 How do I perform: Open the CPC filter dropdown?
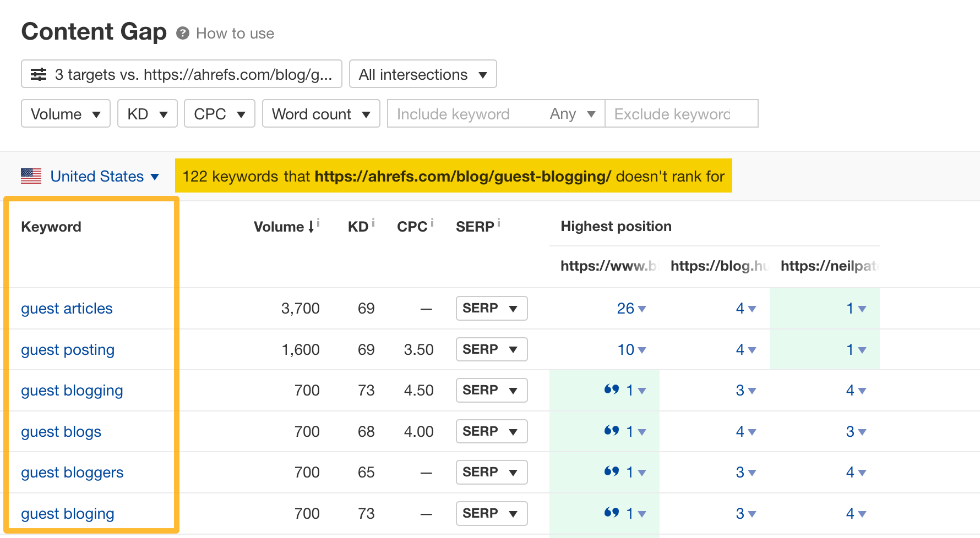pos(220,113)
